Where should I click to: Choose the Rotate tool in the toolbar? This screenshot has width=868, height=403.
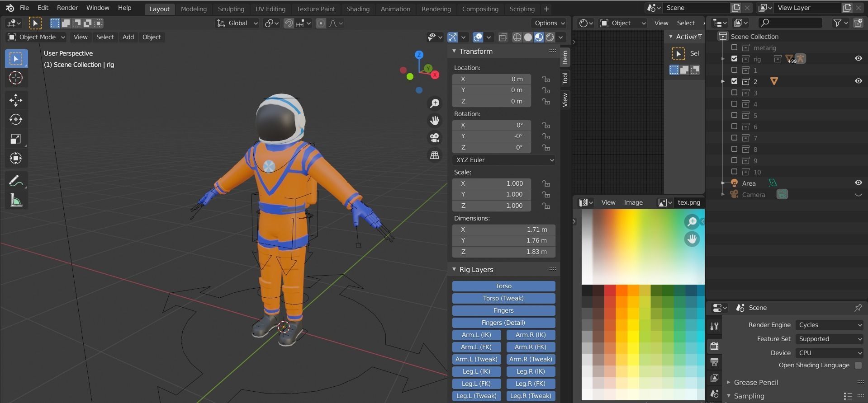[x=16, y=119]
